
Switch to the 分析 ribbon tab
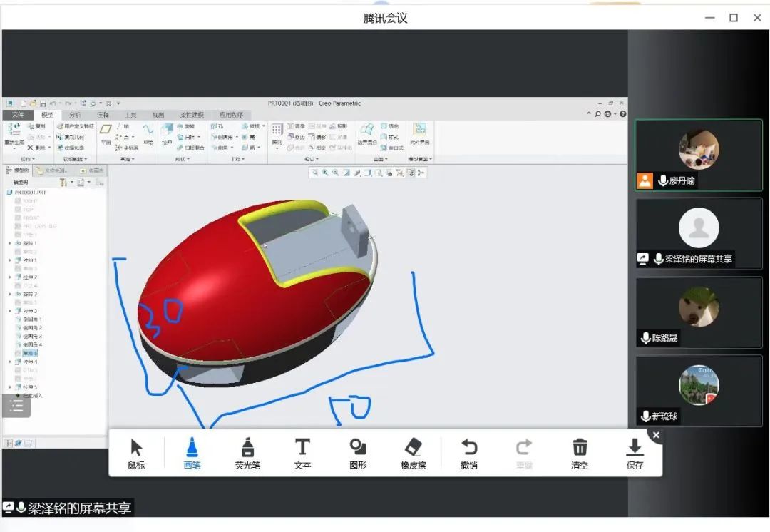pos(75,115)
